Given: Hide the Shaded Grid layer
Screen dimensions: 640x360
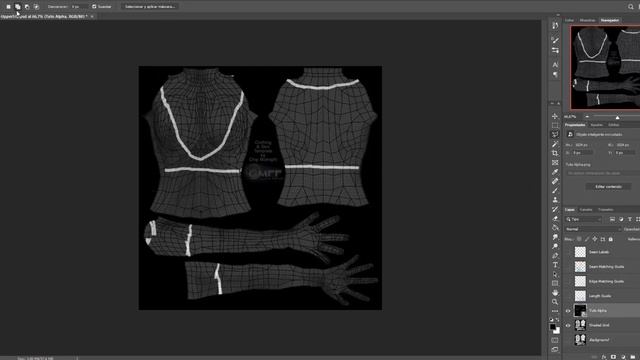Looking at the screenshot, I should [568, 325].
